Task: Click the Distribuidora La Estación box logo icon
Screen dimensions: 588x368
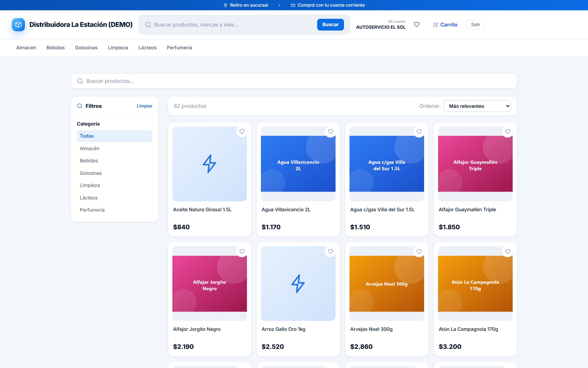Action: click(x=18, y=25)
